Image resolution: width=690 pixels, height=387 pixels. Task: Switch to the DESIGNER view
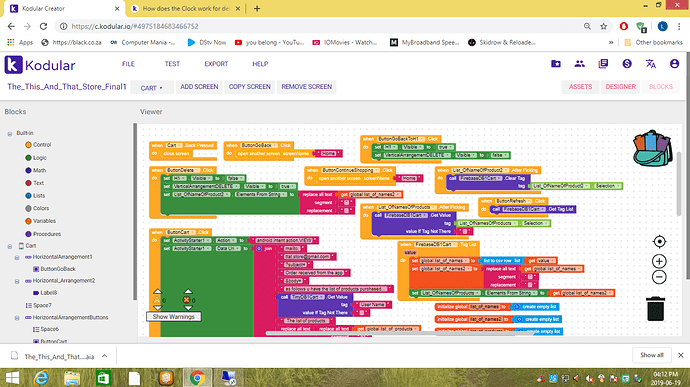click(x=620, y=87)
